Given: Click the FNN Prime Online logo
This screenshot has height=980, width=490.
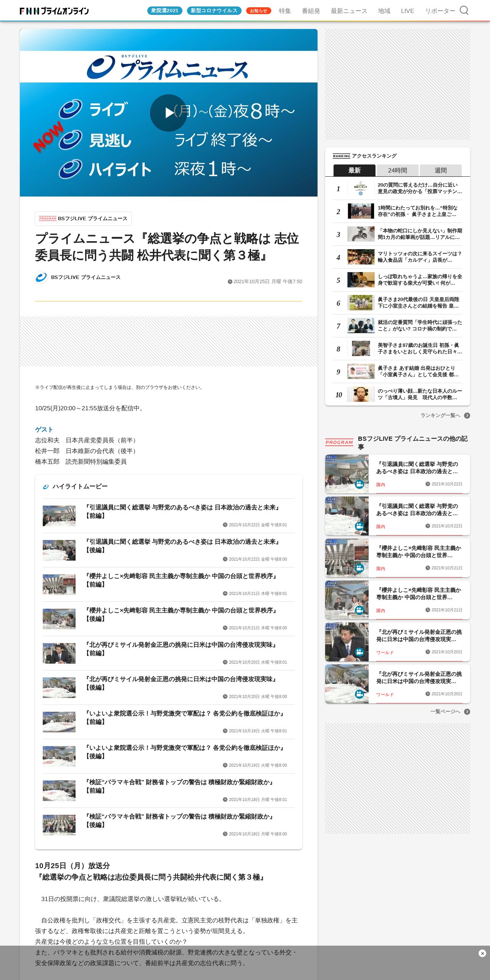Looking at the screenshot, I should click(x=54, y=11).
